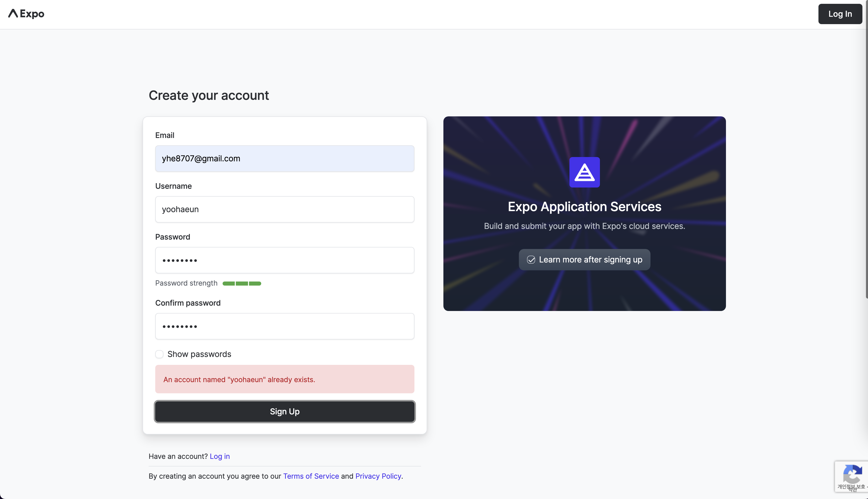Click the reCAPTCHA badge icon

(x=852, y=475)
